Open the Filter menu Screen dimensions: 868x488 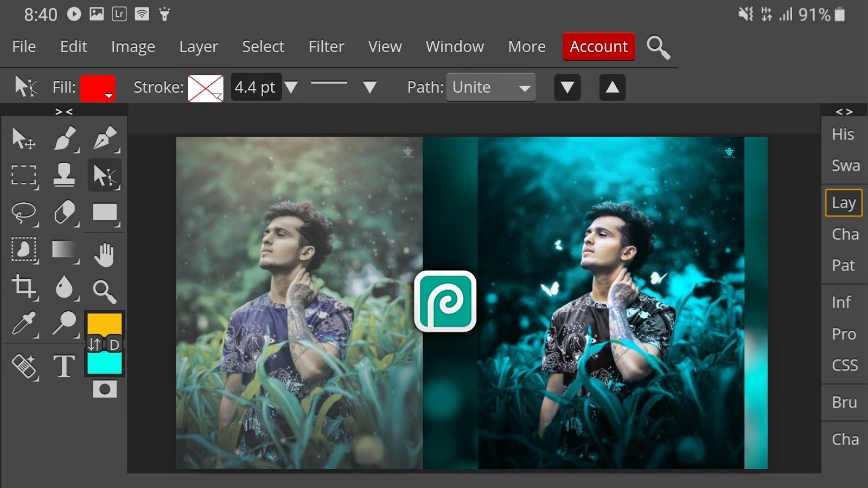(325, 47)
